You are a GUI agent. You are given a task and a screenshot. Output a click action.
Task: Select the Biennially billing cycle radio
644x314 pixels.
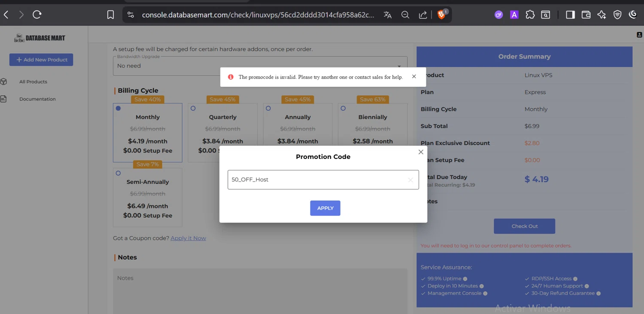(x=343, y=108)
